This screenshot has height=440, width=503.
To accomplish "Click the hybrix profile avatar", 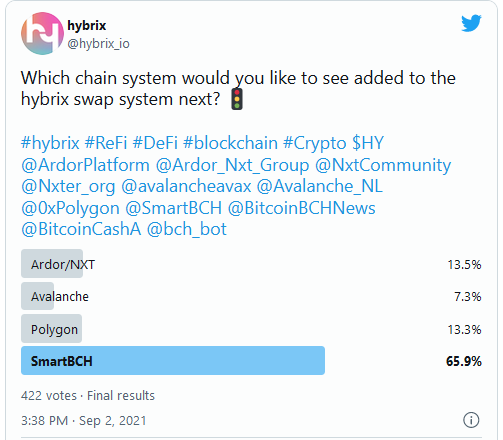I will click(42, 33).
